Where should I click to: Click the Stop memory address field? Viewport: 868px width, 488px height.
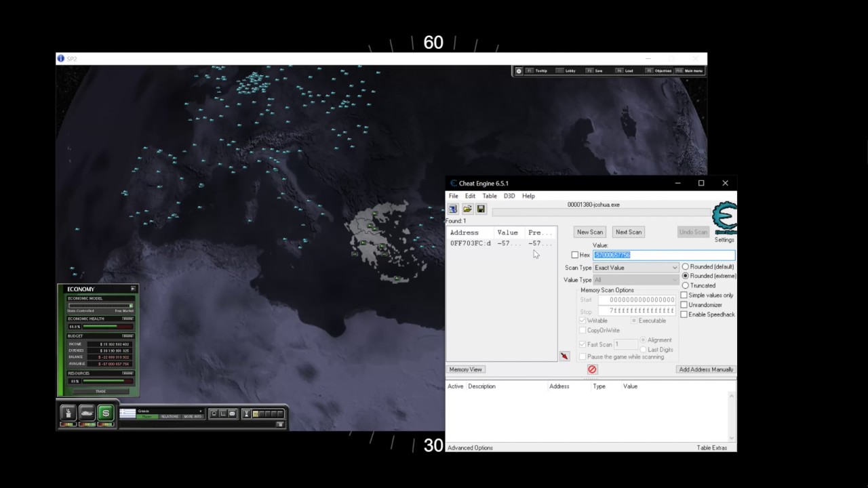click(637, 311)
